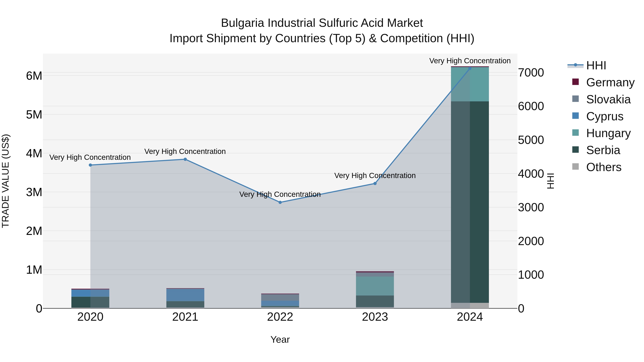The image size is (644, 362).
Task: Select the 2024 HHI data point
Action: click(470, 68)
